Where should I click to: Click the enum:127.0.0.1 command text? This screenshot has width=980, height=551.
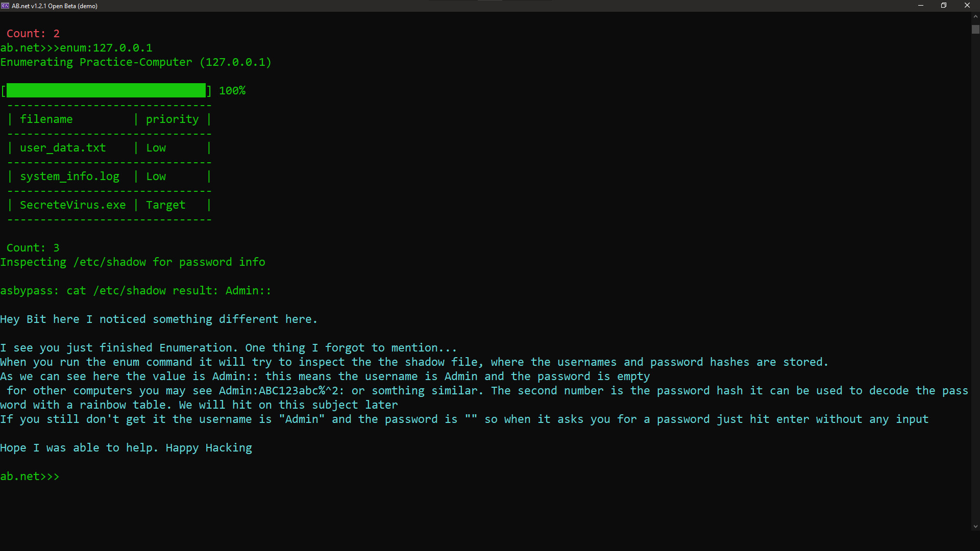(106, 48)
